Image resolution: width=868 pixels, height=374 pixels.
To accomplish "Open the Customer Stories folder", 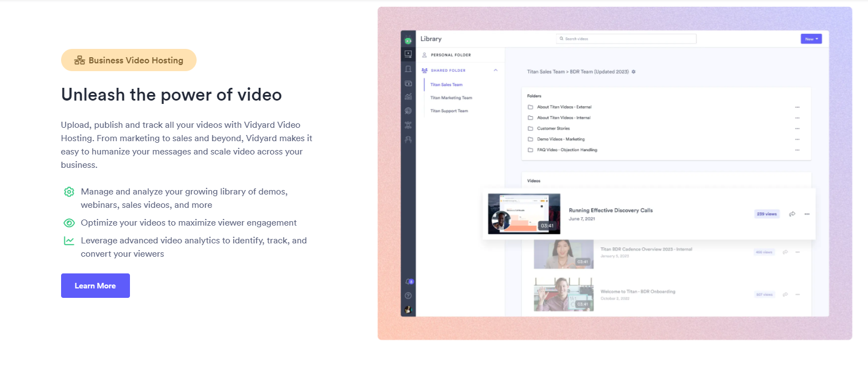I will pyautogui.click(x=553, y=128).
